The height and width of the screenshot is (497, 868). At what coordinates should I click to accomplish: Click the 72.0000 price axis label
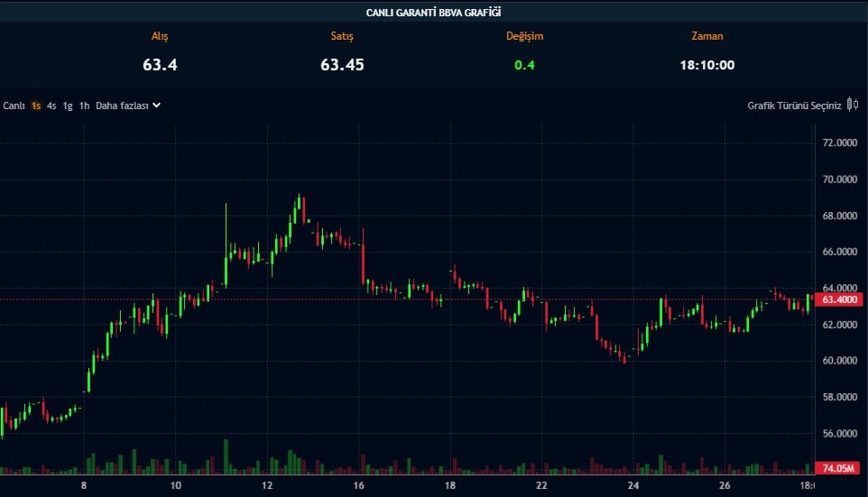point(839,143)
